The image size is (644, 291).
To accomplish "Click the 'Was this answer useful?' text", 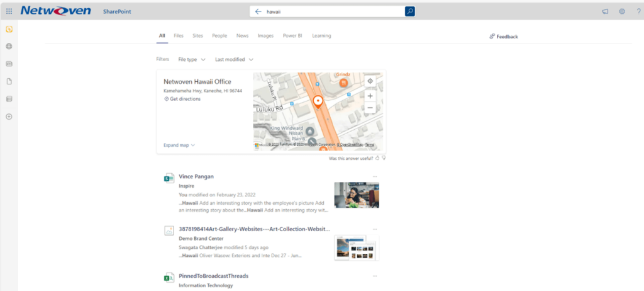I will point(351,158).
